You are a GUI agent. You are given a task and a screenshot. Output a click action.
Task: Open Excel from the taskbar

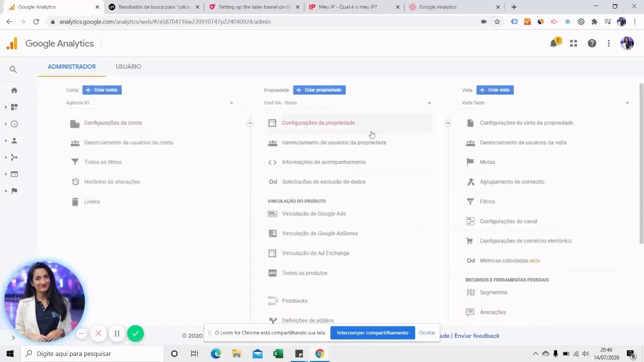point(278,354)
